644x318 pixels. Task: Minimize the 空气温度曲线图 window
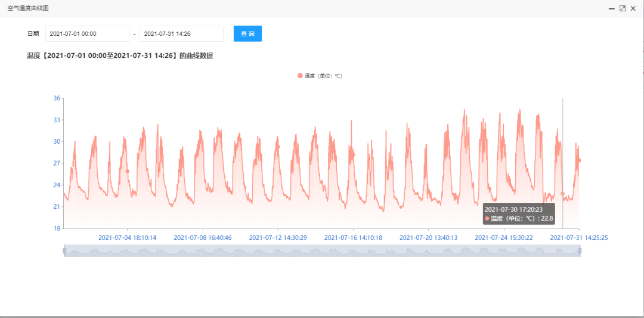[x=612, y=8]
